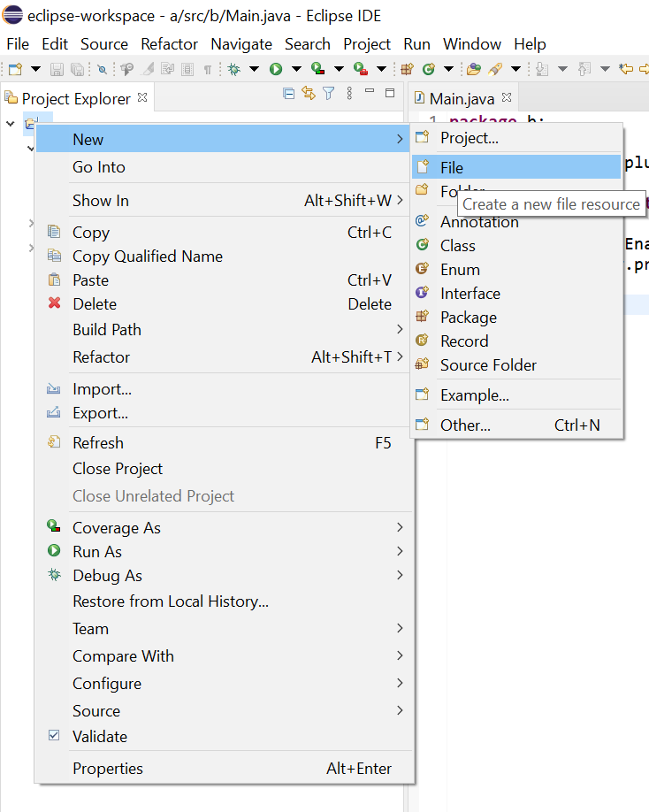Click the Next Annotation toolbar icon
The height and width of the screenshot is (812, 649).
542,69
